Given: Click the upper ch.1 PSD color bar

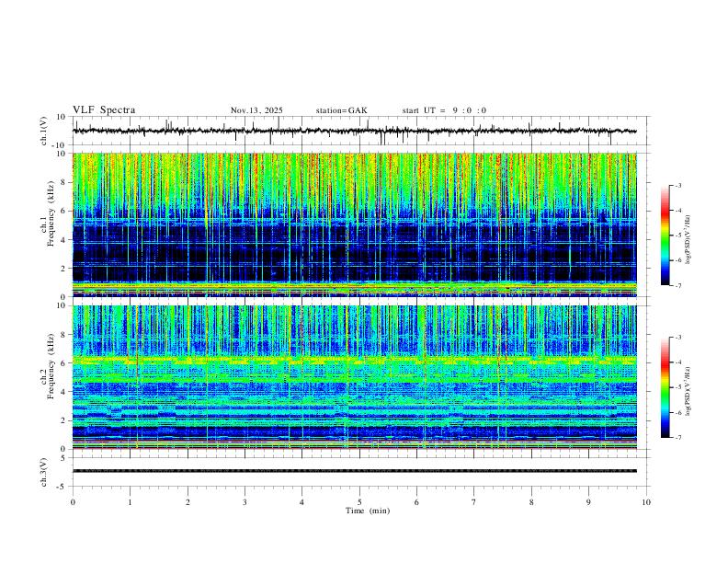Looking at the screenshot, I should [665, 236].
